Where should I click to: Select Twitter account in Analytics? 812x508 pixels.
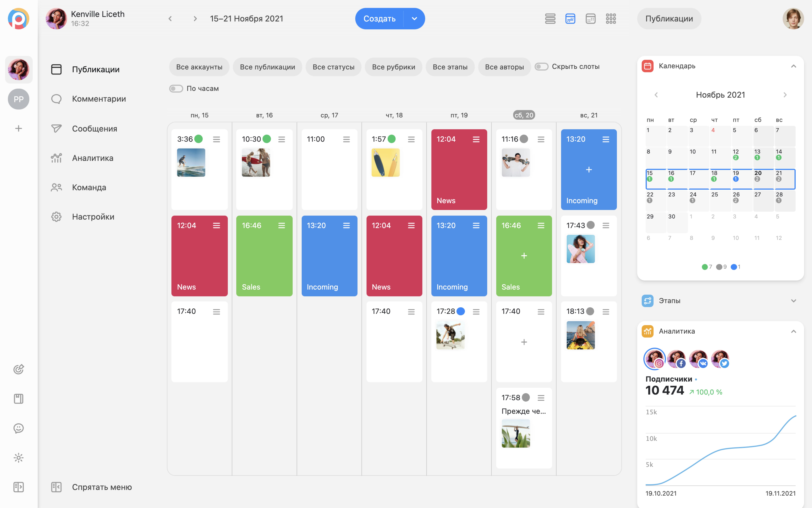tap(720, 359)
